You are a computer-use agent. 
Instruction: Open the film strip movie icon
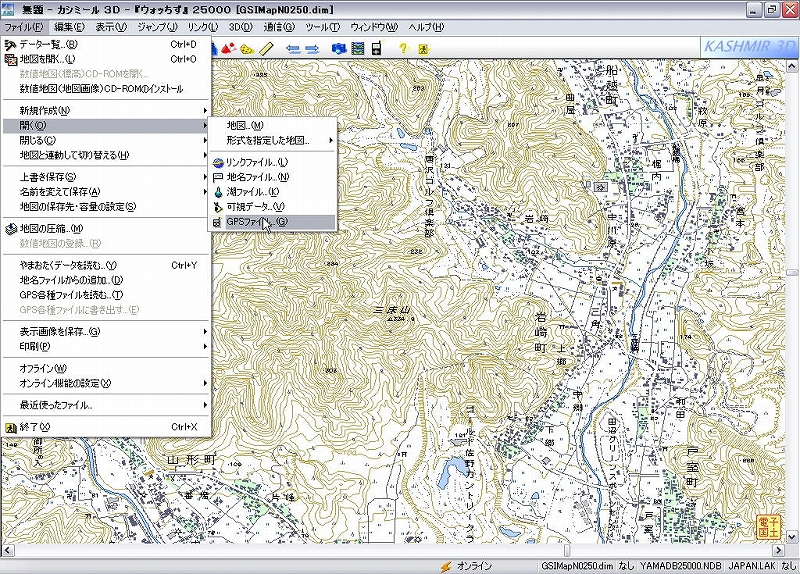[358, 48]
